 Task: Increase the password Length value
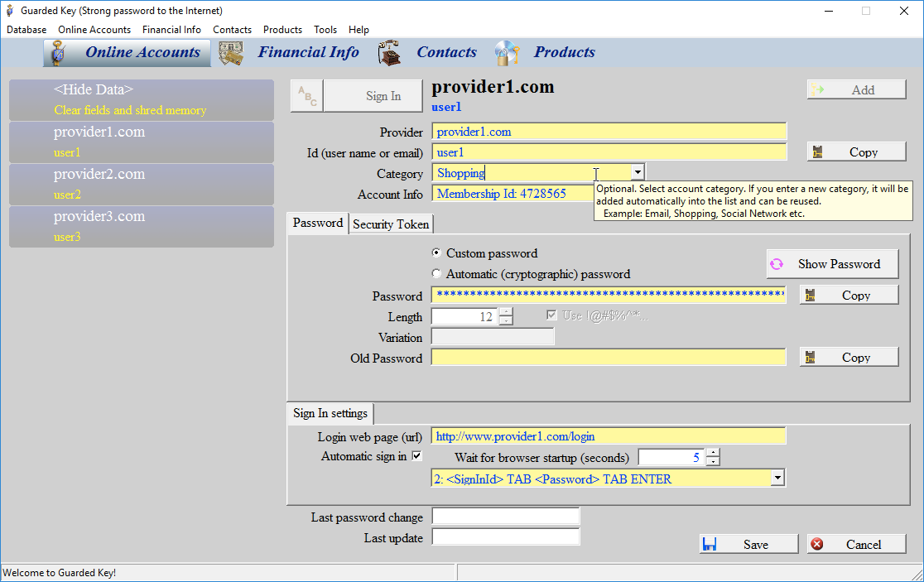pyautogui.click(x=506, y=311)
